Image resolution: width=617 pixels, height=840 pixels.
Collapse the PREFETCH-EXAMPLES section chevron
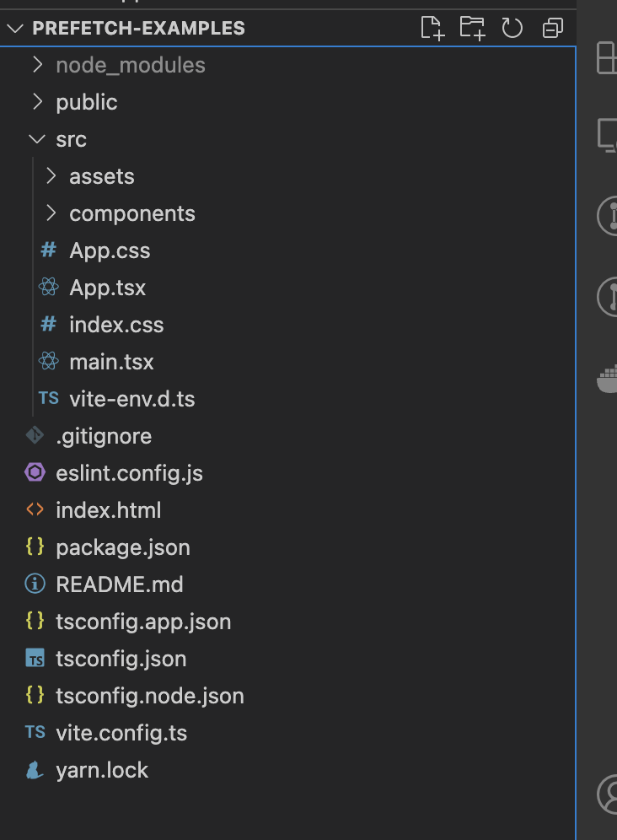[15, 28]
